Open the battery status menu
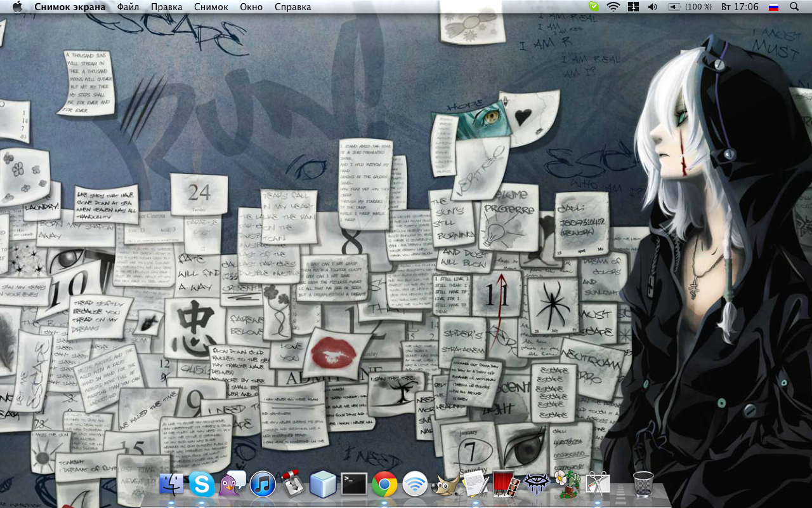The image size is (812, 508). click(x=674, y=7)
